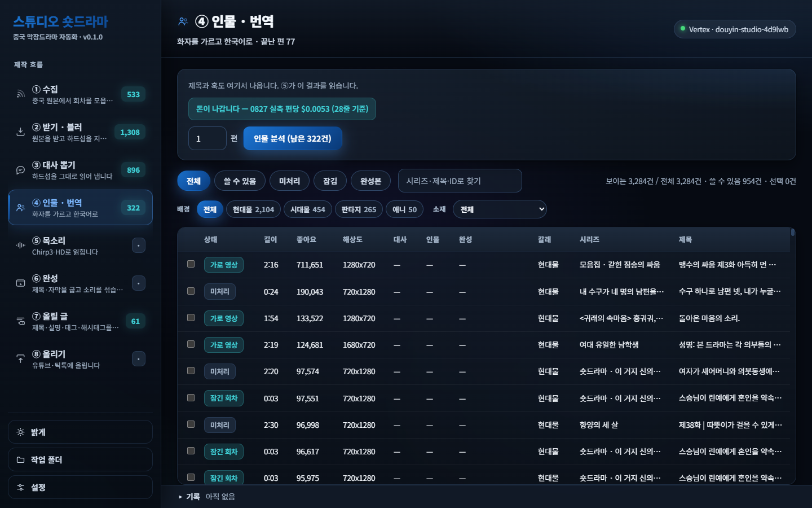
Task: Click the sun icon on 밝게 button
Action: 20,432
